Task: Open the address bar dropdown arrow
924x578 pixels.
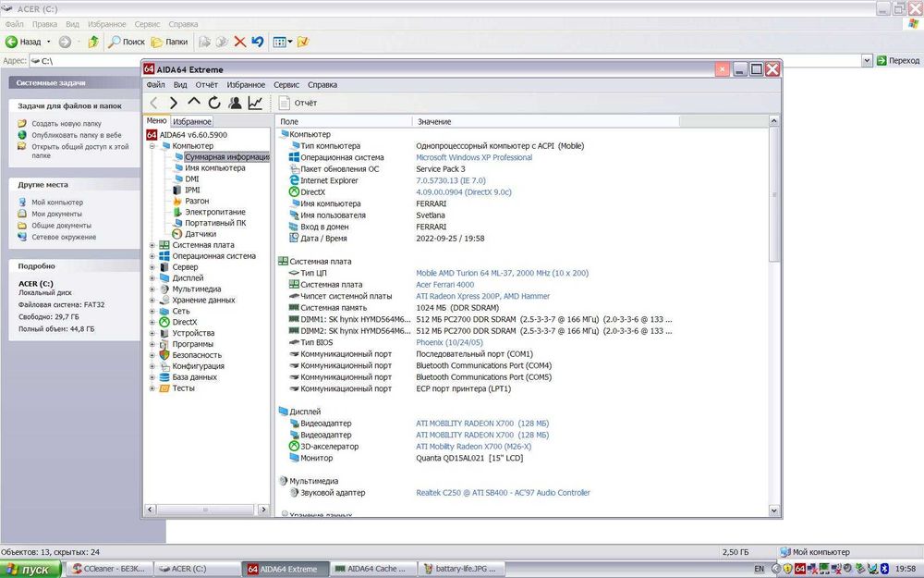Action: pyautogui.click(x=867, y=60)
